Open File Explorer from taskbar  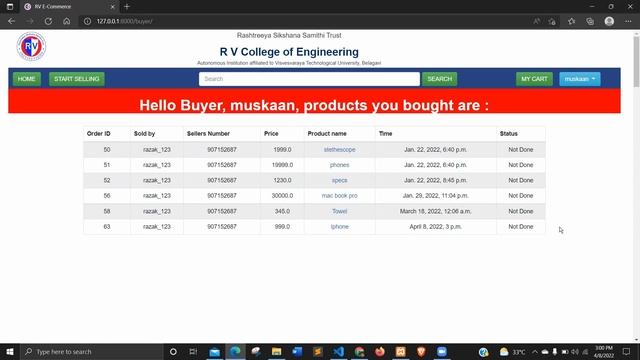click(276, 351)
